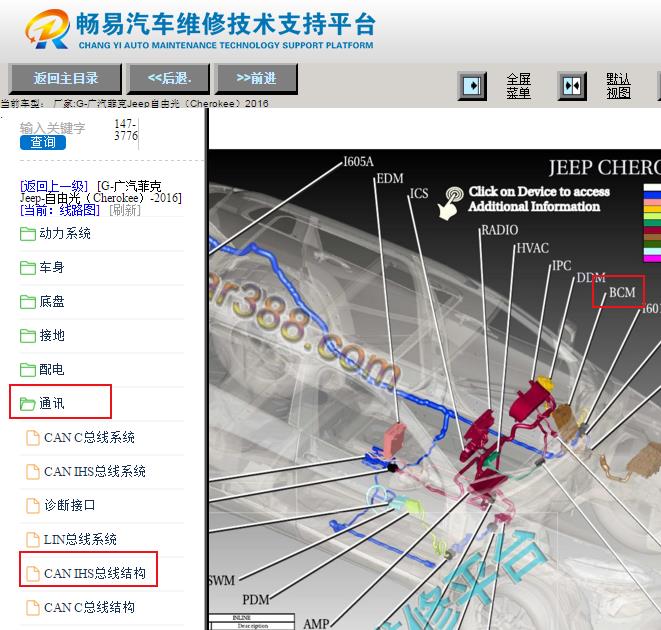Open 默认视图 link
Viewport: 661px width, 630px height.
(x=618, y=86)
